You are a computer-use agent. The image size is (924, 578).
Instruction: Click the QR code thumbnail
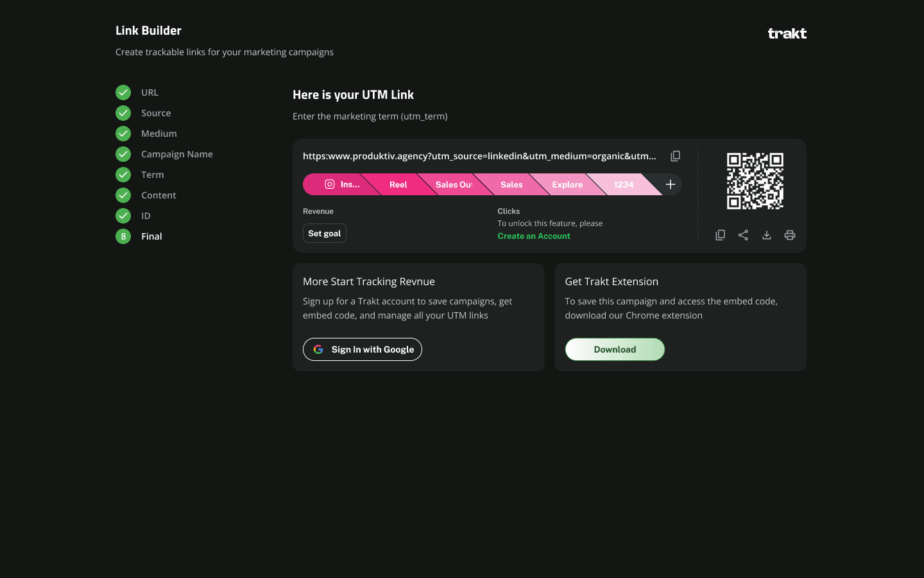(755, 181)
